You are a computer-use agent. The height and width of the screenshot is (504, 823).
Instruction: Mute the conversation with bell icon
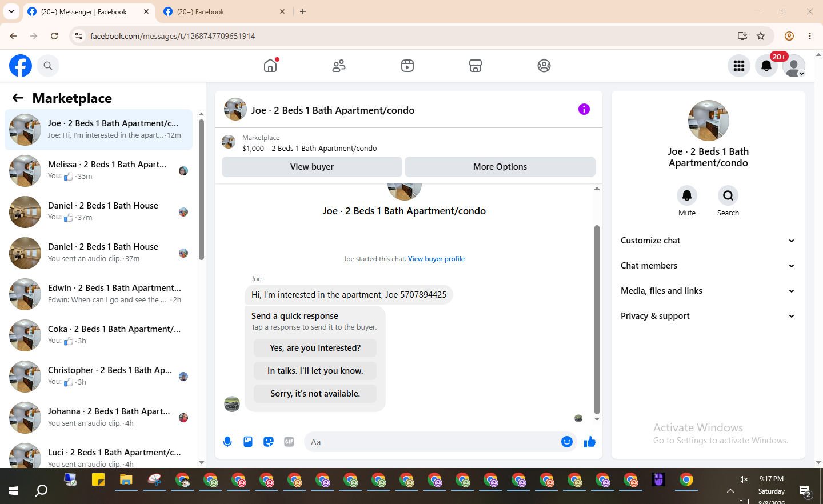coord(687,195)
